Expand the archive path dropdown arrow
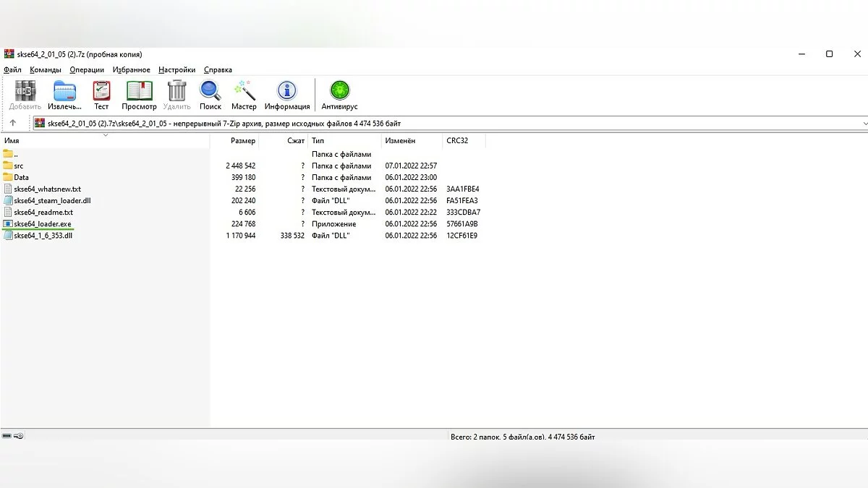Image resolution: width=868 pixels, height=488 pixels. (864, 124)
